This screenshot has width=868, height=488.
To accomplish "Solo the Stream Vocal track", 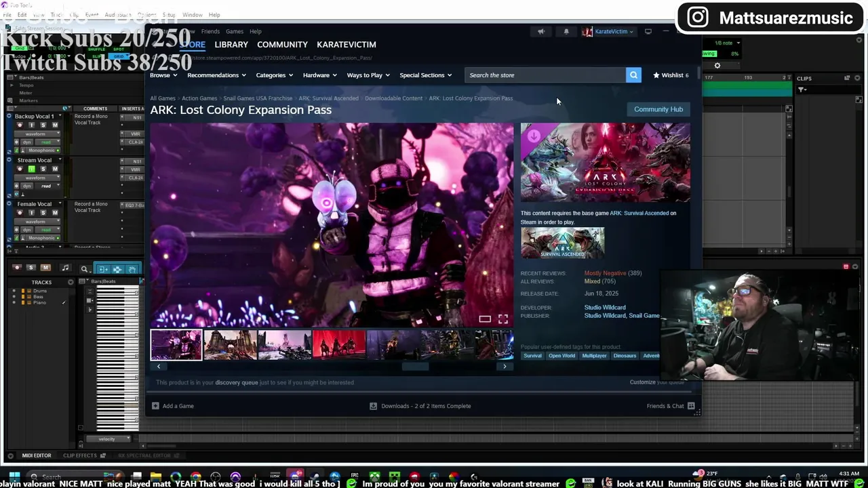I will click(43, 169).
